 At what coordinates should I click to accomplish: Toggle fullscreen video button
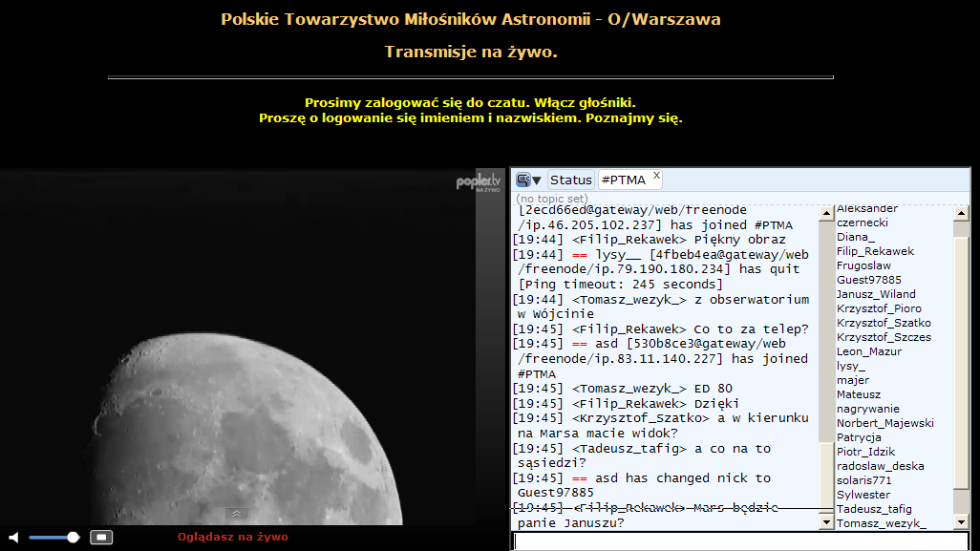pyautogui.click(x=101, y=538)
